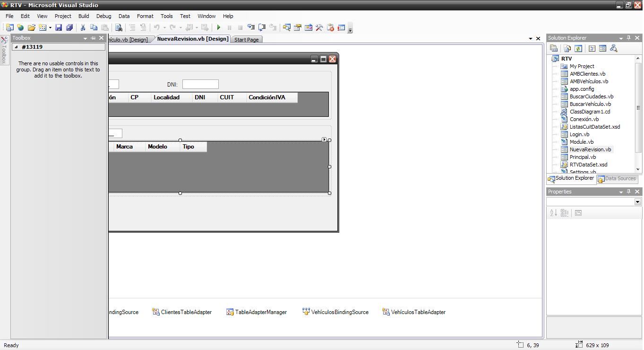
Task: Click the Copy toolbar icon
Action: pyautogui.click(x=94, y=28)
